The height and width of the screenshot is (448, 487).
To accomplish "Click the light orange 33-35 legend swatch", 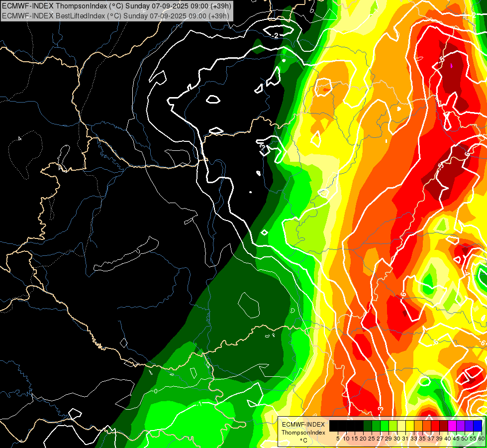I will tap(418, 426).
